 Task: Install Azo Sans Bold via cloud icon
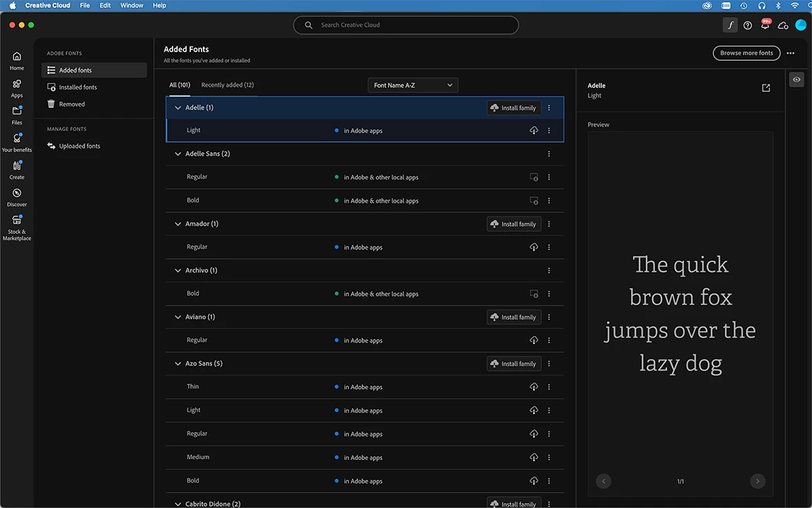[534, 481]
